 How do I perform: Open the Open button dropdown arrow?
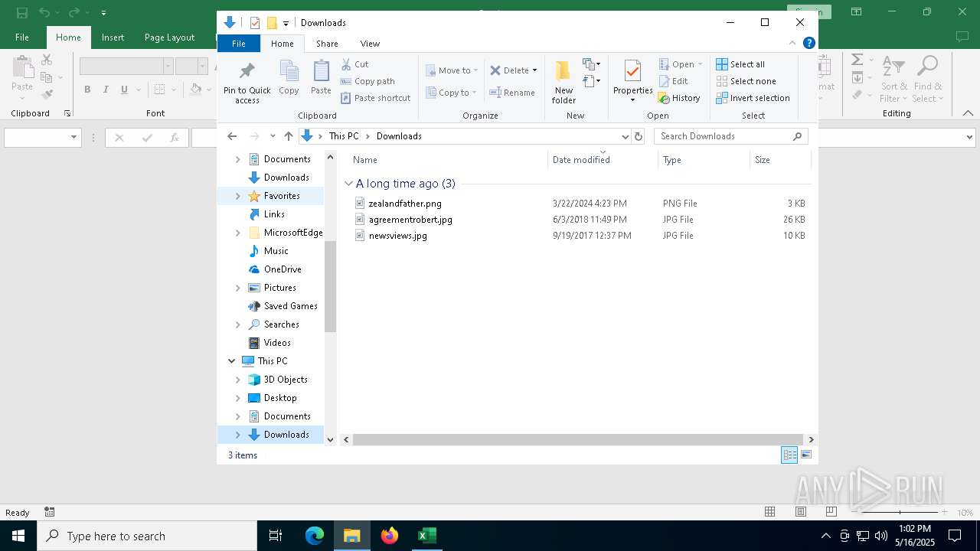pos(700,64)
